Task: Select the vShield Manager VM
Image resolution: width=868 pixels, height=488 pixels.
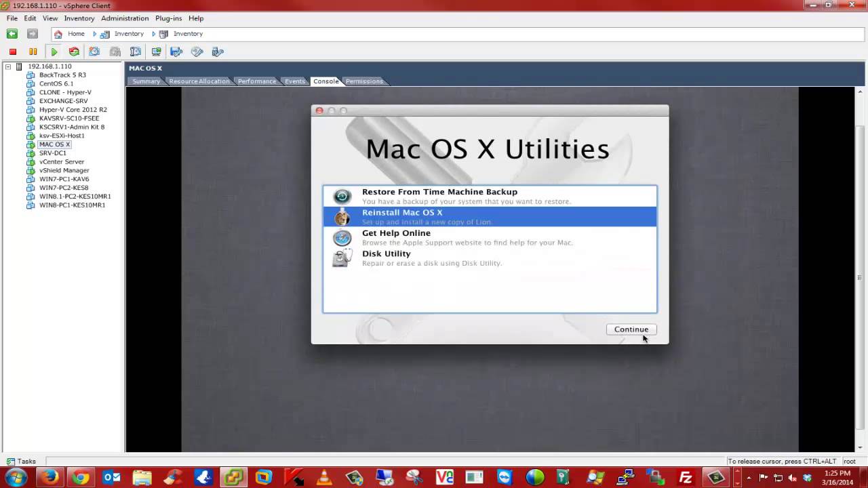Action: click(64, 170)
